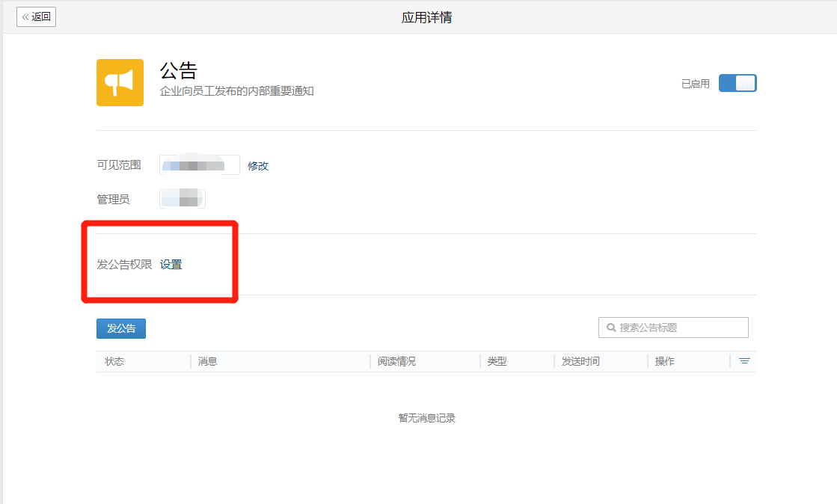
Task: Disable the 已启用 switch for the app
Action: pyautogui.click(x=737, y=83)
